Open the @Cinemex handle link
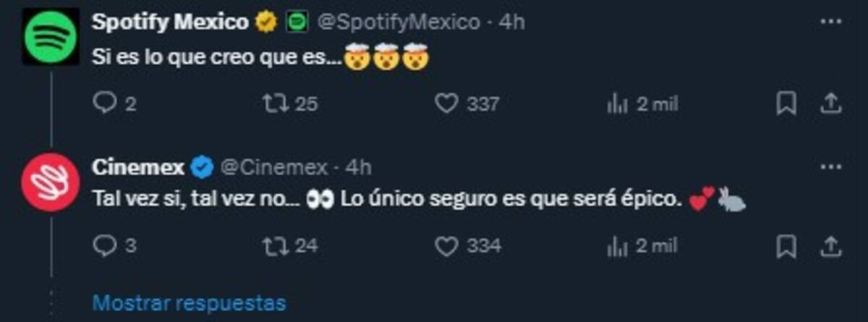The width and height of the screenshot is (868, 322). click(x=273, y=168)
